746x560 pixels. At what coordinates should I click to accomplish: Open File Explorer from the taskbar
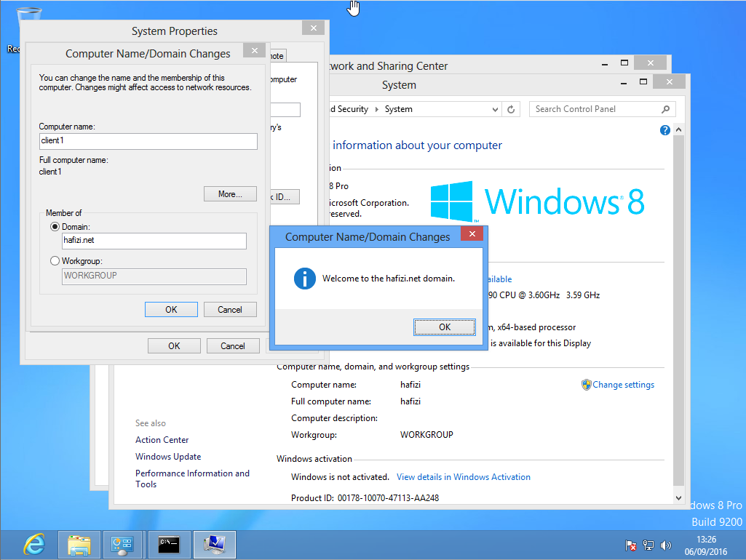[x=79, y=544]
